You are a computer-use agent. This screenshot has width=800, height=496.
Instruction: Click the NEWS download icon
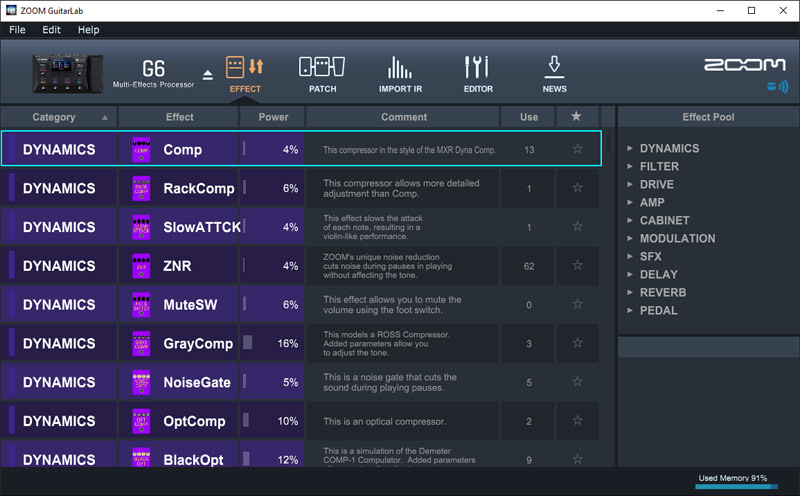click(554, 68)
